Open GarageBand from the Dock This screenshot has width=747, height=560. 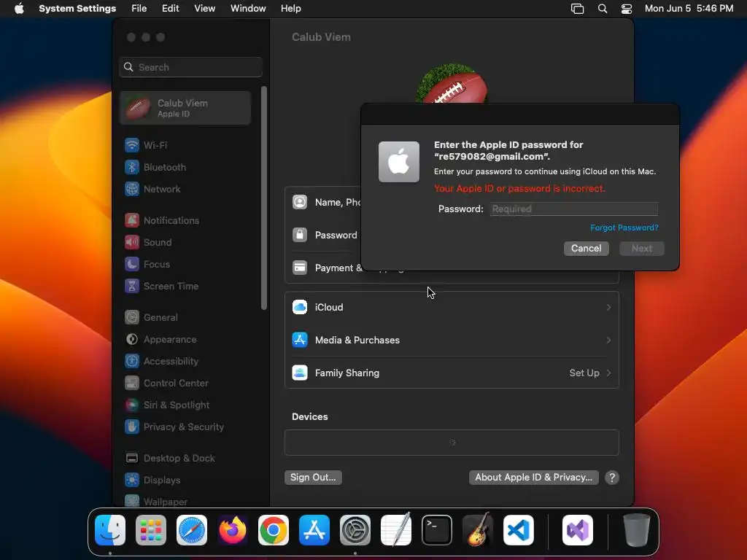(x=478, y=530)
